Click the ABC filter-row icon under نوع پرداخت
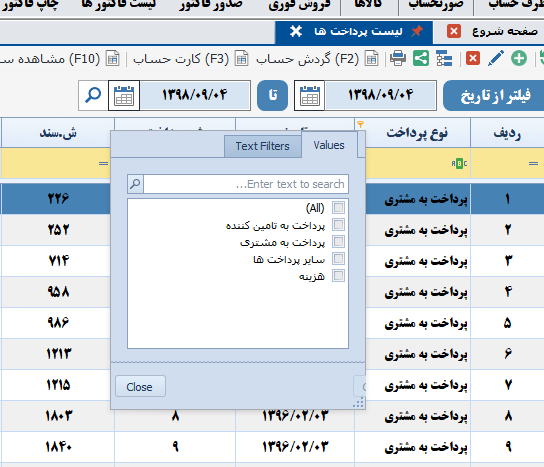This screenshot has height=467, width=544. pyautogui.click(x=459, y=163)
